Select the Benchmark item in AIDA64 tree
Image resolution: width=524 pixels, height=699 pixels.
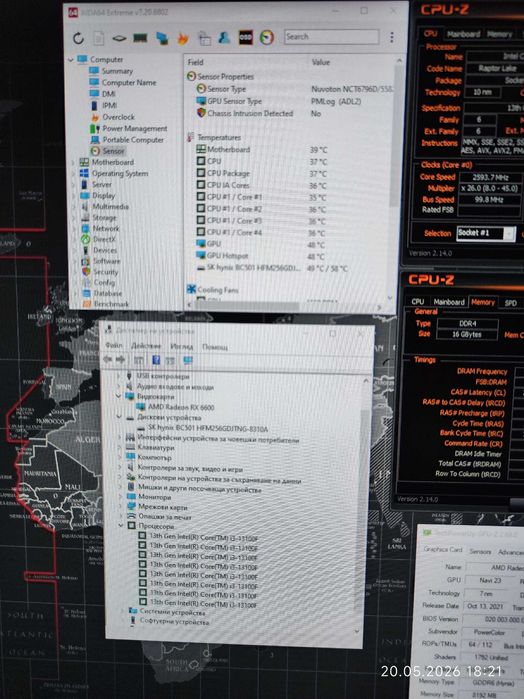[106, 304]
